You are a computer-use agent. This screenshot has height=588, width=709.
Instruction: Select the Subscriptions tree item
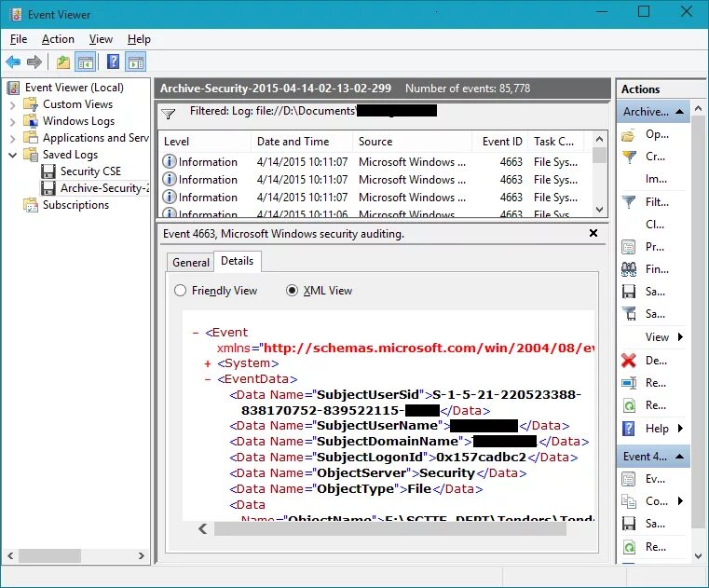pos(75,205)
